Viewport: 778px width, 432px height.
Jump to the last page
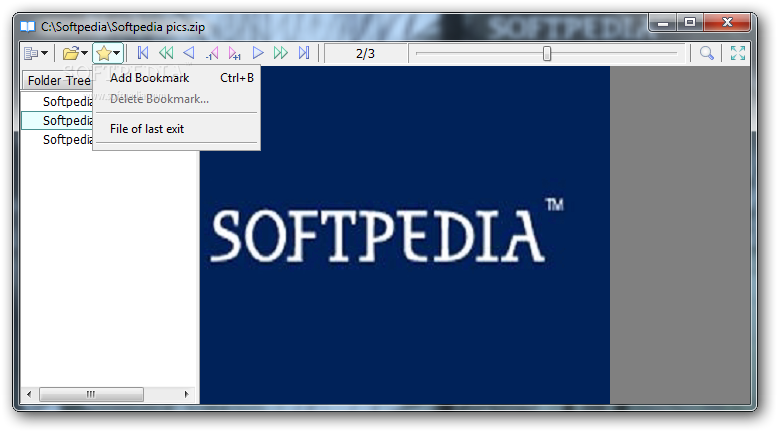[304, 53]
